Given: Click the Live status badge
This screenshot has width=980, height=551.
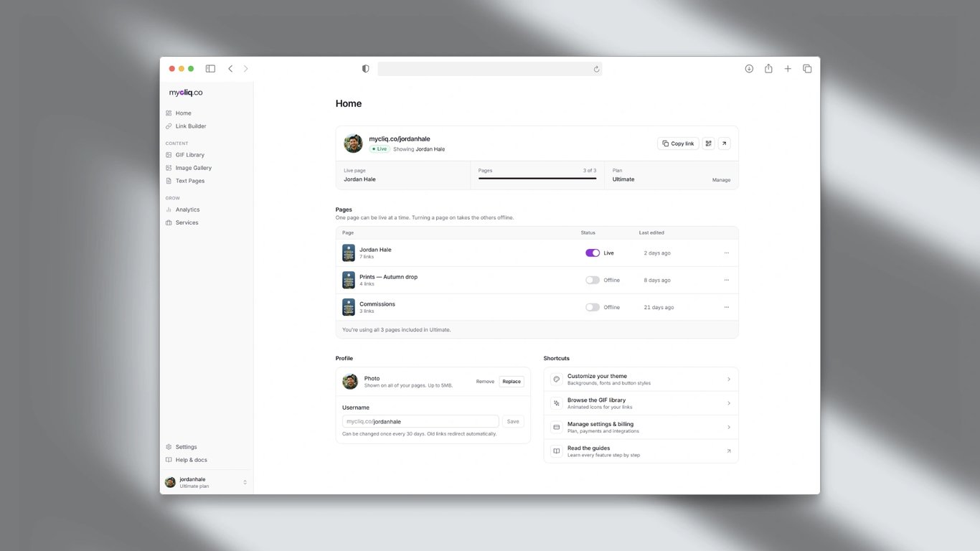Looking at the screenshot, I should 380,149.
